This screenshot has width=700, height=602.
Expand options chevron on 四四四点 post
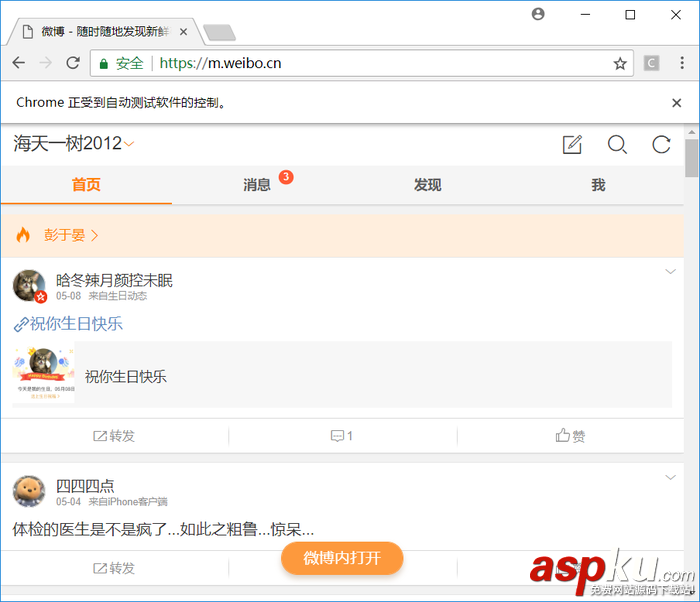pos(670,477)
